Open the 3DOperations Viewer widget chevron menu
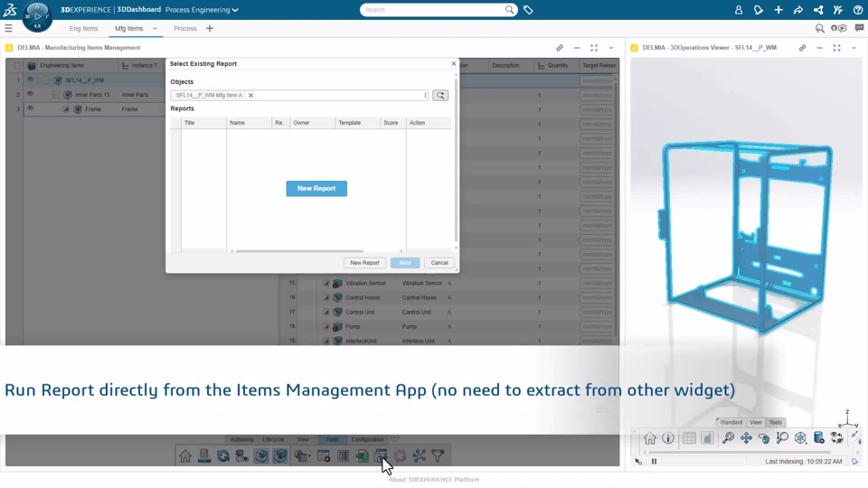 [x=854, y=48]
